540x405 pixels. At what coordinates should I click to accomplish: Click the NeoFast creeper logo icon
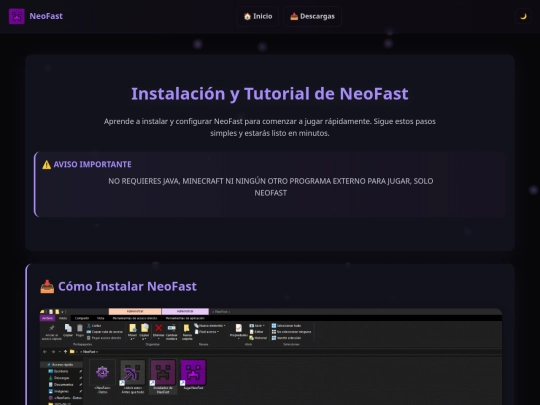point(17,16)
